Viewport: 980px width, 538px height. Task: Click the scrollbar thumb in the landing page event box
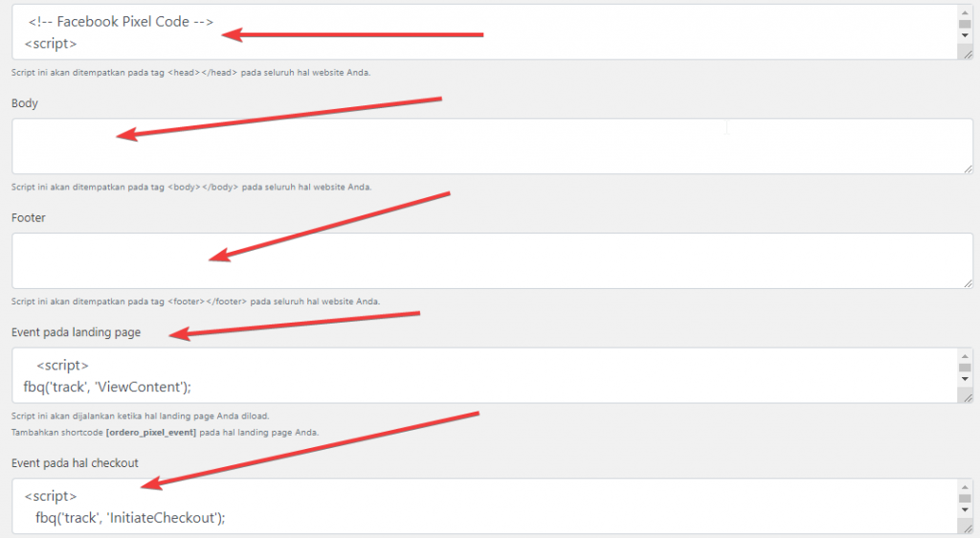965,368
